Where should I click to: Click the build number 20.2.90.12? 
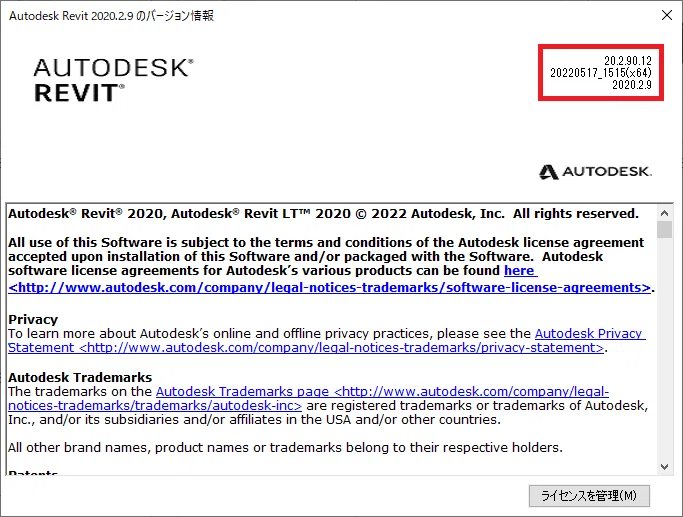tap(628, 61)
